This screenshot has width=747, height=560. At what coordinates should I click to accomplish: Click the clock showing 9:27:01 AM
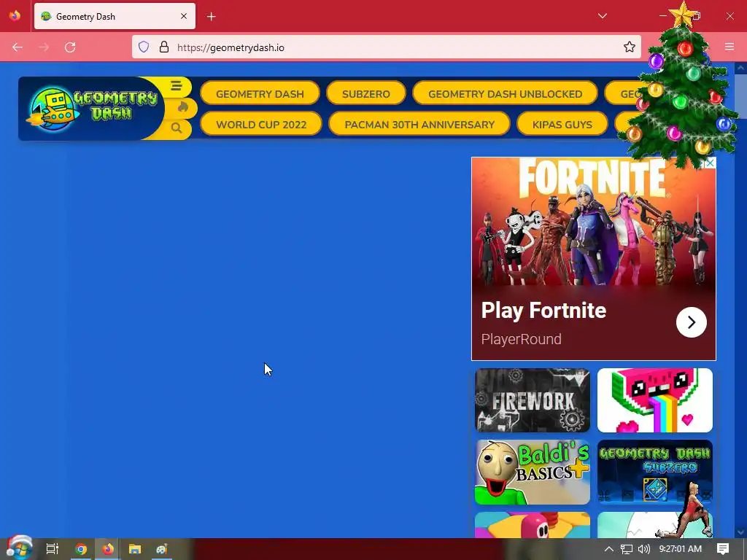681,549
